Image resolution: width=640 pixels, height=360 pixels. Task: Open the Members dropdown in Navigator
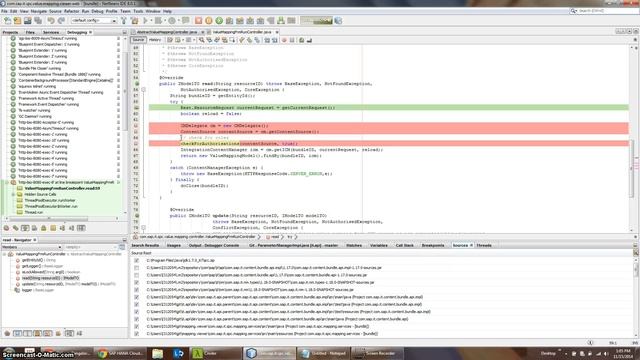pyautogui.click(x=32, y=247)
